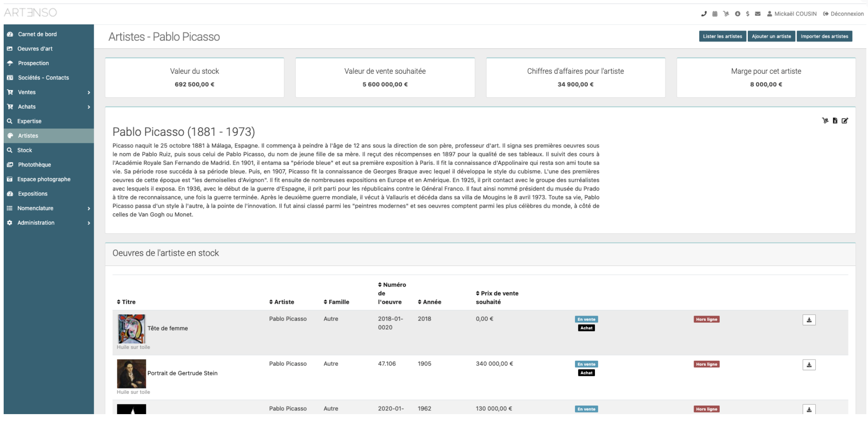This screenshot has height=430, width=868.
Task: Click the Portrait de Gertrude Stein title
Action: point(183,373)
